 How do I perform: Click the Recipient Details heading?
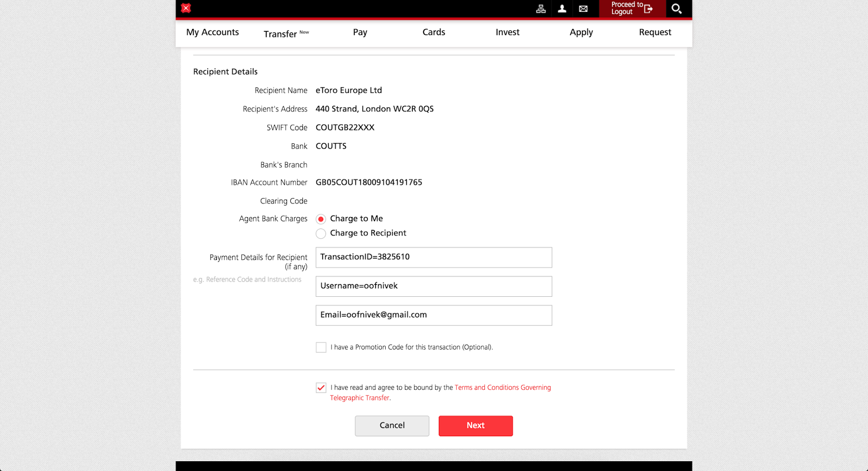point(226,72)
